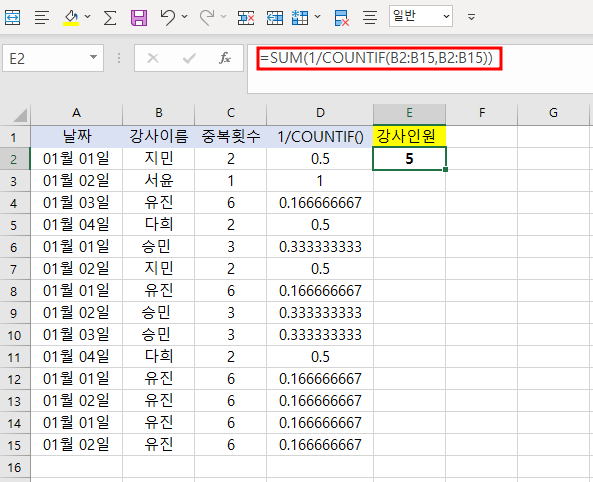Image resolution: width=593 pixels, height=482 pixels.
Task: Select cell E2 showing the value 5
Action: pos(409,159)
